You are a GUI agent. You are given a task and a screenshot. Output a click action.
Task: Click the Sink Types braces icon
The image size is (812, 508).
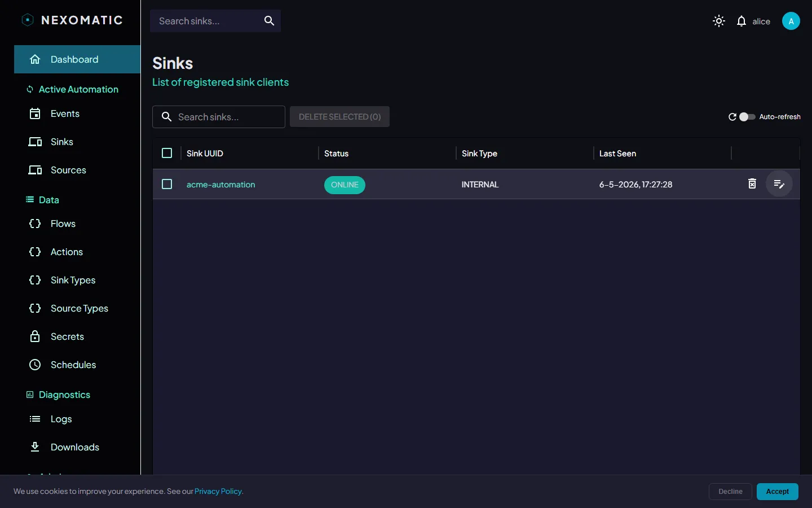pos(35,280)
